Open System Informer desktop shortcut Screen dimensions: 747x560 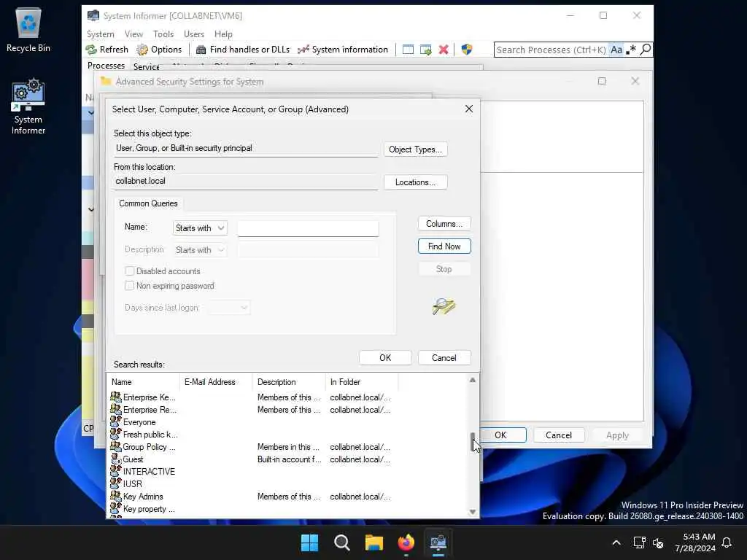(x=28, y=107)
